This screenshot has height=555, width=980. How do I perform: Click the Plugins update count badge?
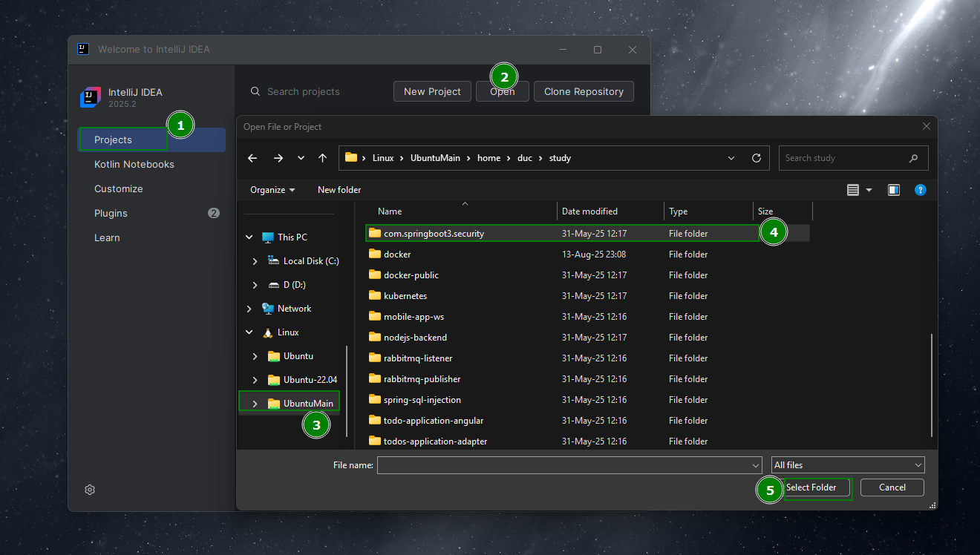pyautogui.click(x=214, y=213)
